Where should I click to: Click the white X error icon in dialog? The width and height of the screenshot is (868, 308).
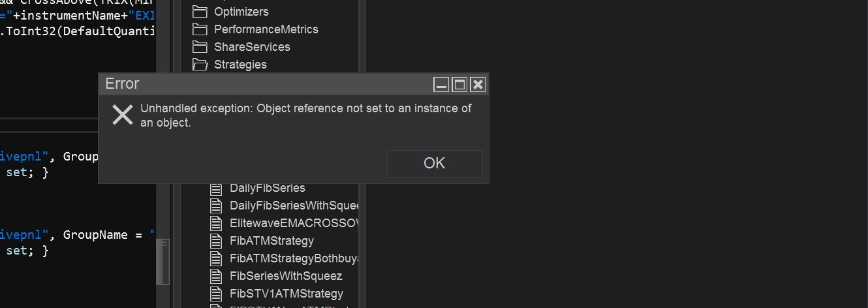[x=123, y=115]
